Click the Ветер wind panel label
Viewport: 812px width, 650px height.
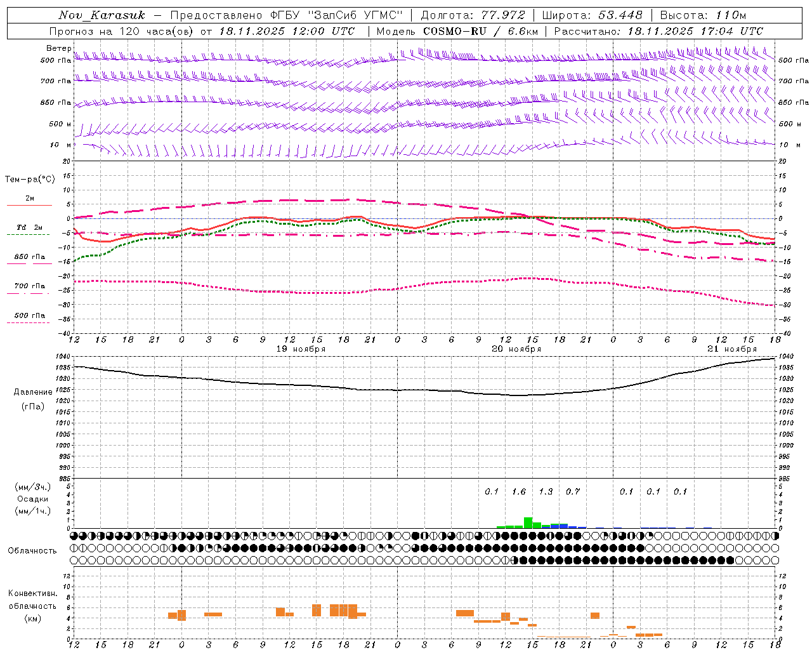tap(59, 48)
